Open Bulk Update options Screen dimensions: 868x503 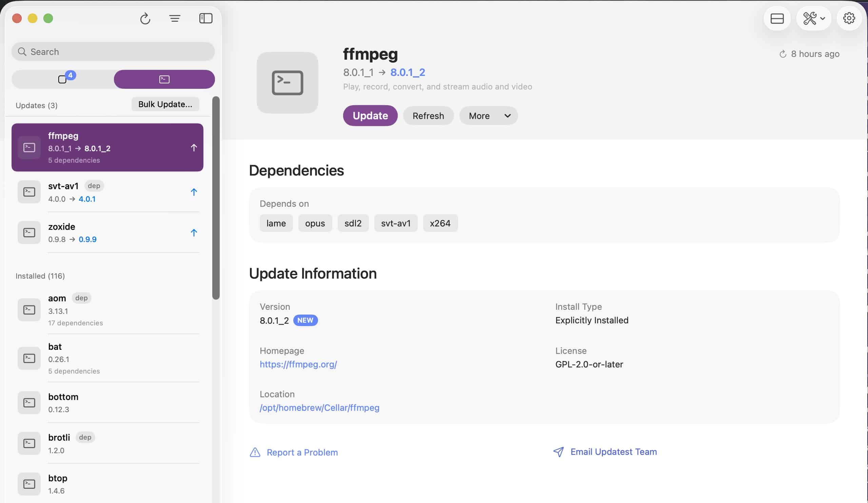tap(165, 104)
